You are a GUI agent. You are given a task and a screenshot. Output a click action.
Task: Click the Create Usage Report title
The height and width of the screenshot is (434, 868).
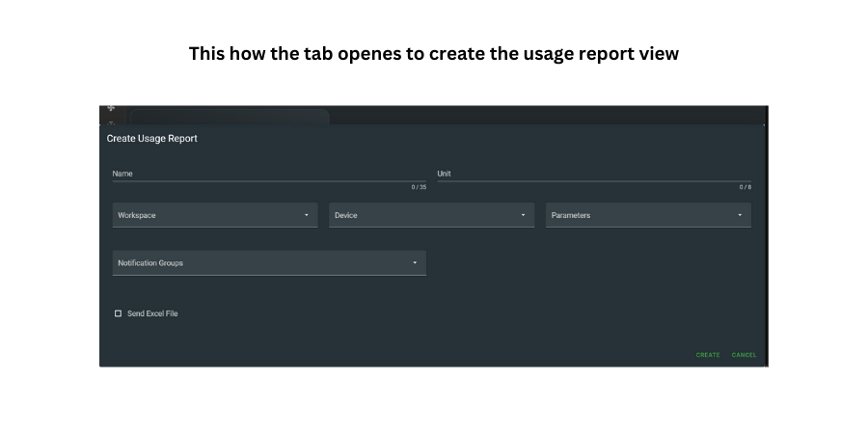point(151,138)
